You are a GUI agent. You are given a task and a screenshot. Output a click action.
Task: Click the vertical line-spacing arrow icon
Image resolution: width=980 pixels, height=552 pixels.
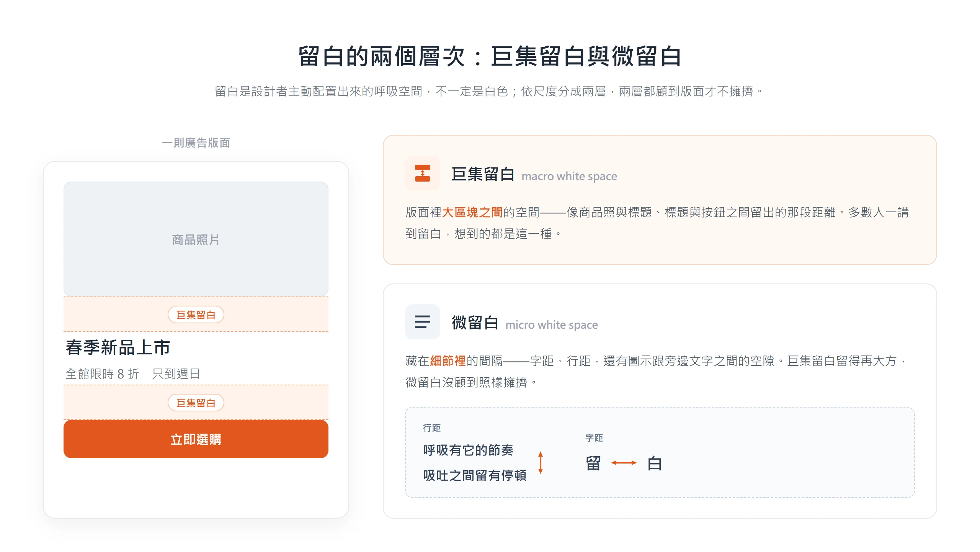541,463
